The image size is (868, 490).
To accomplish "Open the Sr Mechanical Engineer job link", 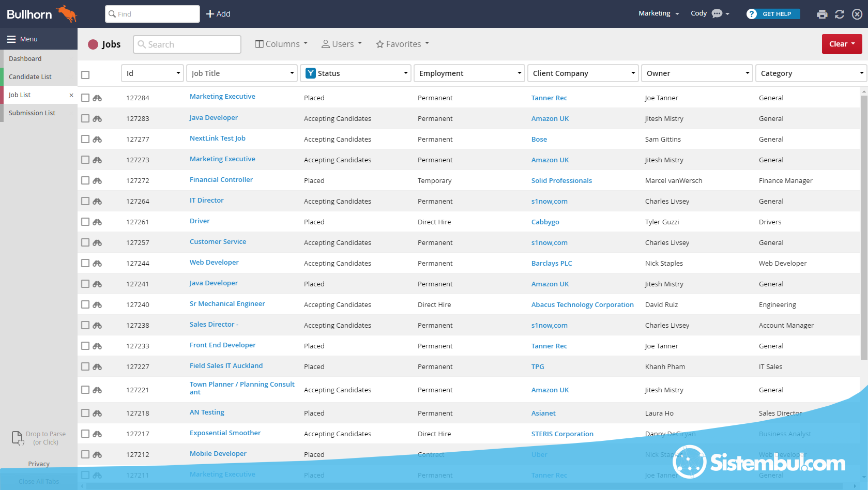I will click(x=227, y=303).
